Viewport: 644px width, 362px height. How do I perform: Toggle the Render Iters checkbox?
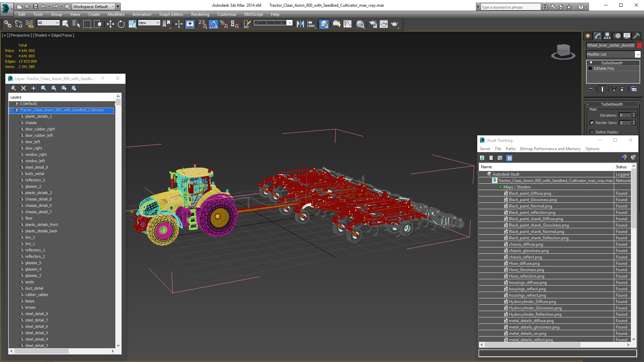pyautogui.click(x=592, y=123)
